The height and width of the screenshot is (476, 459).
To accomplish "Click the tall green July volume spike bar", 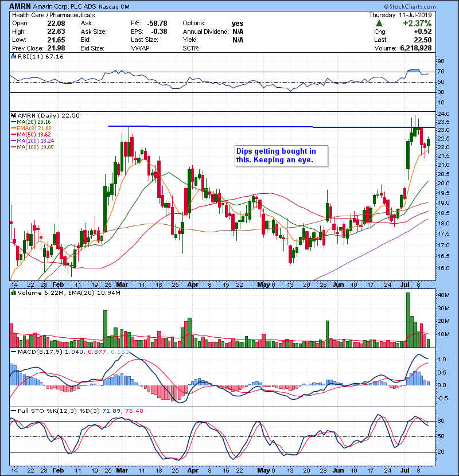I will [x=408, y=320].
